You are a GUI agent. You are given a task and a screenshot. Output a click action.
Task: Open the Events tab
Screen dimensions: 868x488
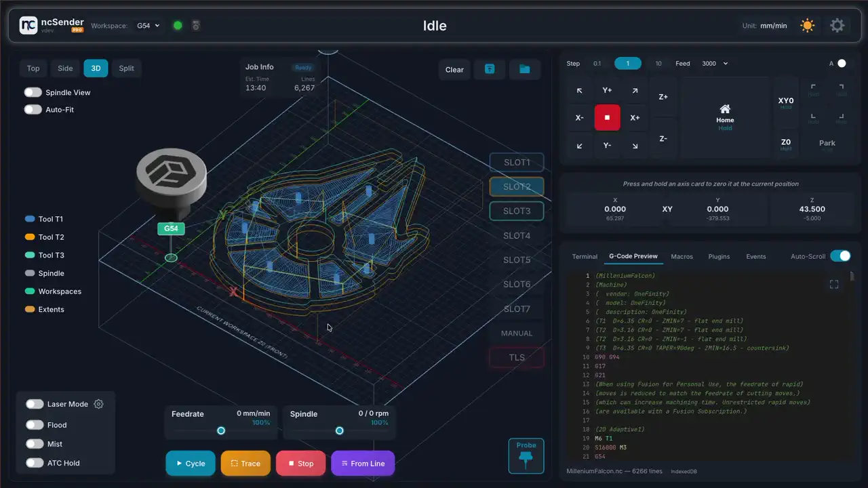(x=756, y=256)
